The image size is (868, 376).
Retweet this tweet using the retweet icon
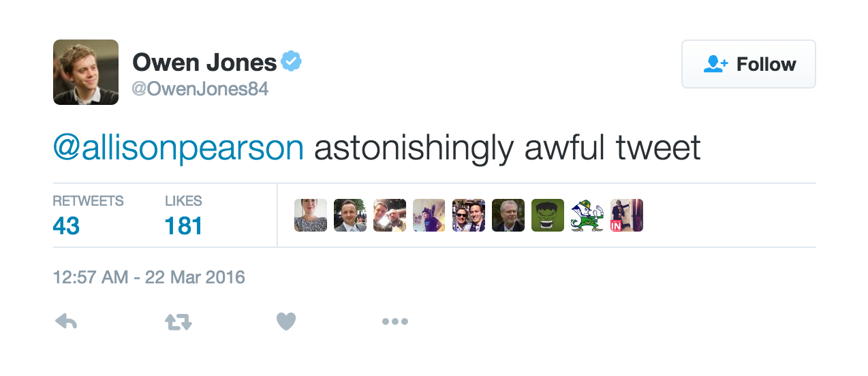pyautogui.click(x=179, y=322)
